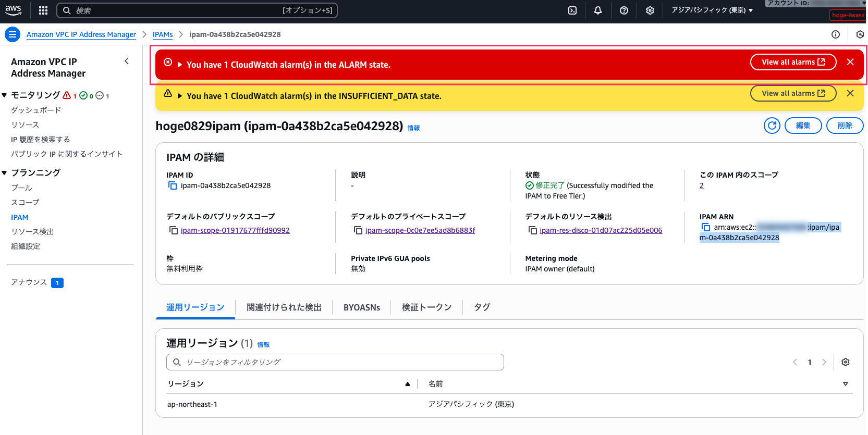This screenshot has width=868, height=435.
Task: Click View all alarms in red banner
Action: [x=793, y=62]
